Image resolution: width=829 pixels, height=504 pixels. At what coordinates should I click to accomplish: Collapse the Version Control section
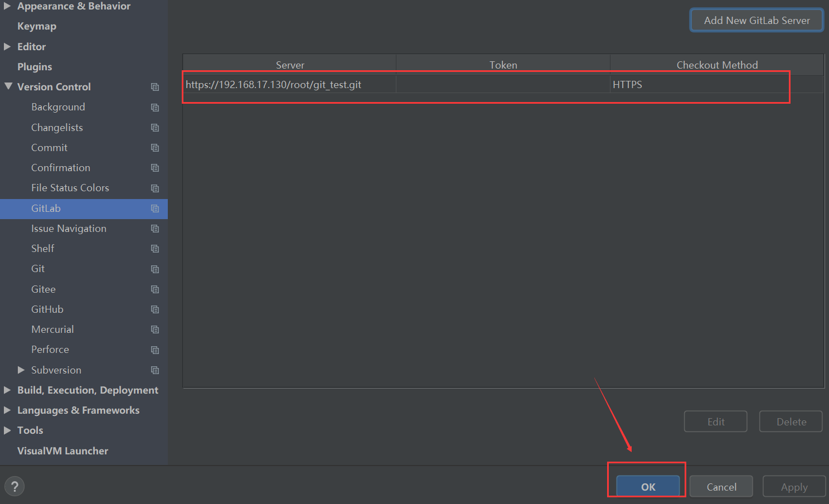(x=8, y=86)
